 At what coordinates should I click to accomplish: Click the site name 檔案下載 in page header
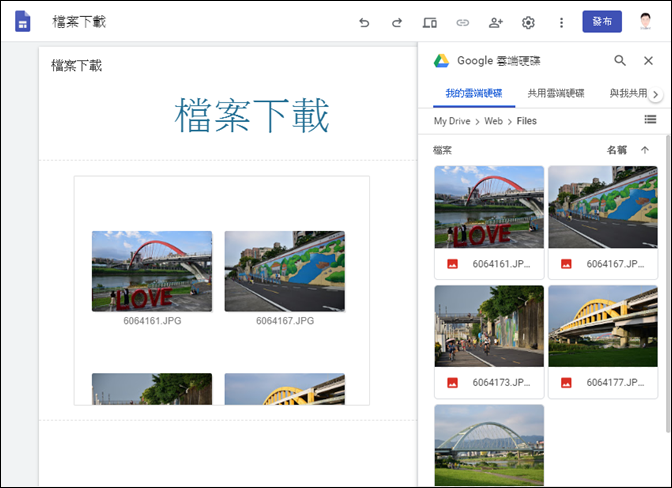click(x=76, y=66)
